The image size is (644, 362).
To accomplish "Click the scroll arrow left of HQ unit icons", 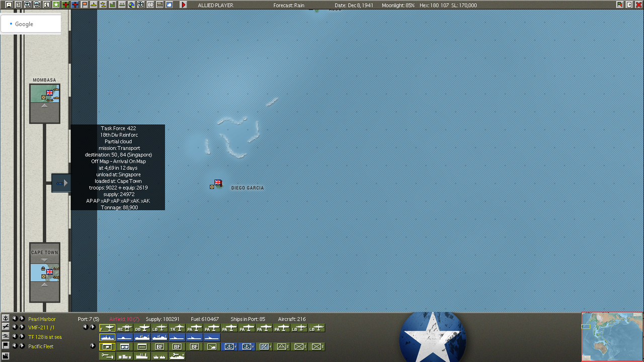I will click(x=93, y=346).
